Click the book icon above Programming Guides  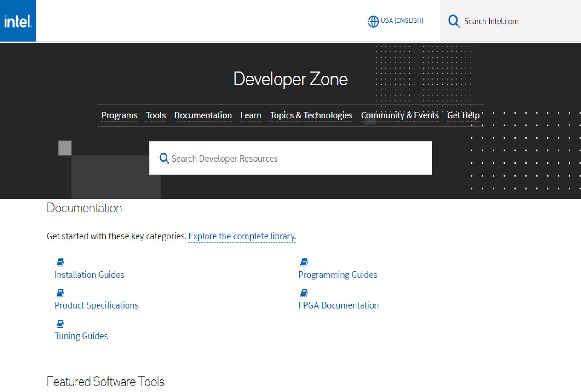click(x=304, y=262)
